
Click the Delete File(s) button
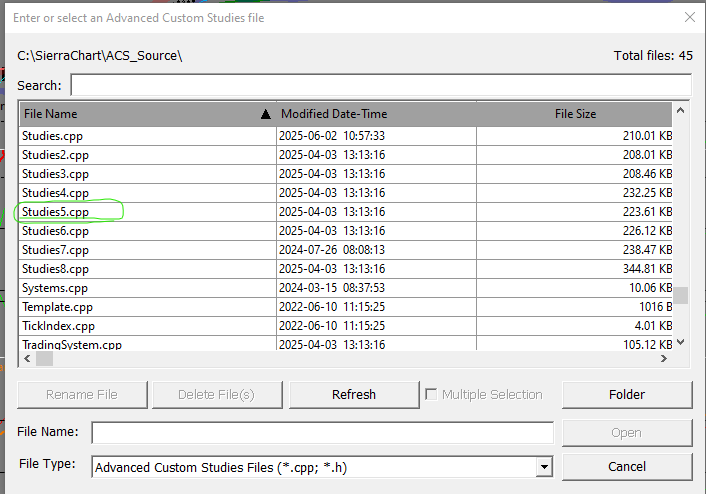(217, 394)
